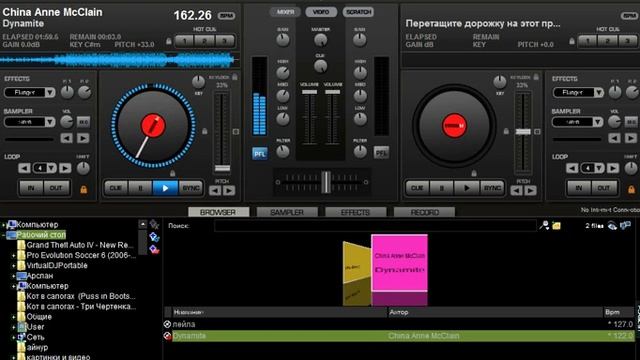Click the left deck BPM tap button
640x360 pixels.
coord(226,16)
